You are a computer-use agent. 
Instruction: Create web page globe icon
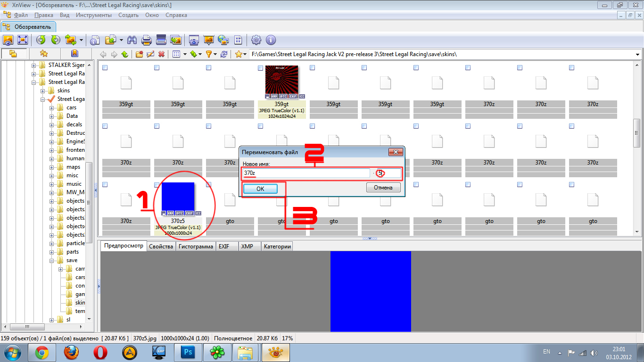(x=223, y=40)
